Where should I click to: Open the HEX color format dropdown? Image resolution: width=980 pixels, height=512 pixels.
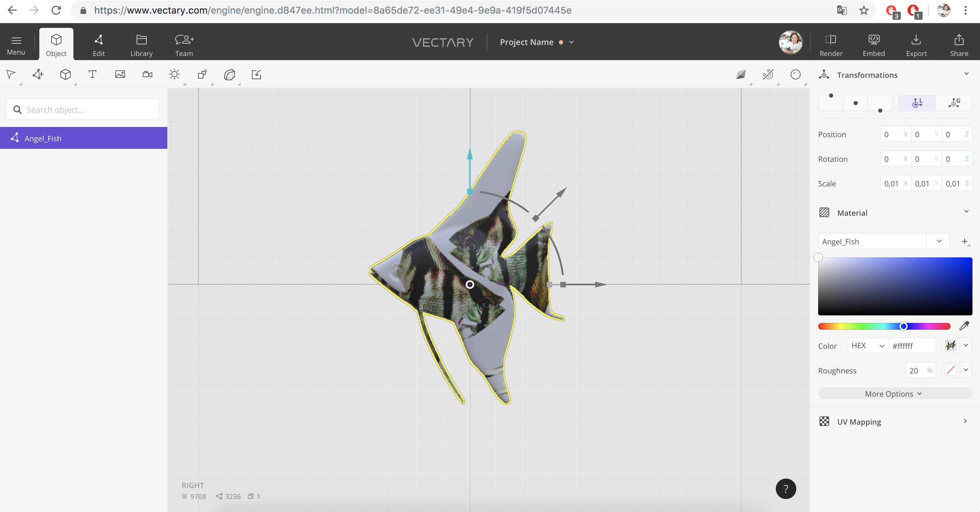(867, 345)
